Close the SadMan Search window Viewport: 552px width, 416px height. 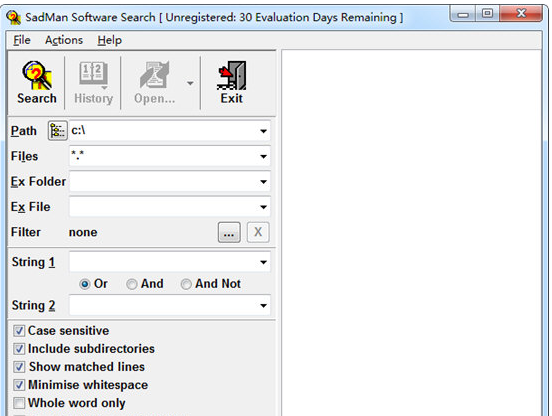[521, 14]
